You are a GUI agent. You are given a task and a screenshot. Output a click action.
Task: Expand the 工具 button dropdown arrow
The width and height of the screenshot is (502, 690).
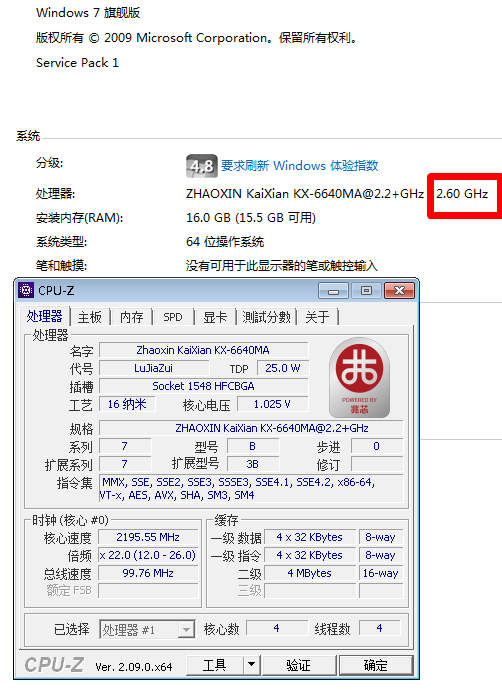click(252, 664)
